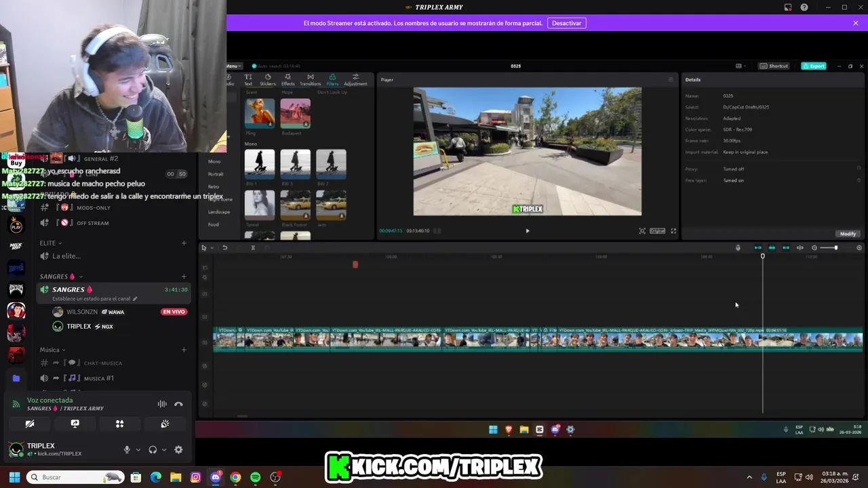Open Discord user settings gear
The image size is (868, 488).
178,449
